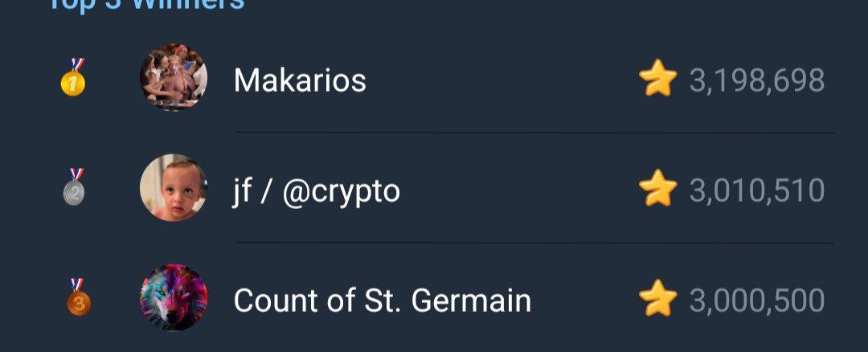
Task: Click the star icon beside 3,010,510
Action: pyautogui.click(x=657, y=190)
